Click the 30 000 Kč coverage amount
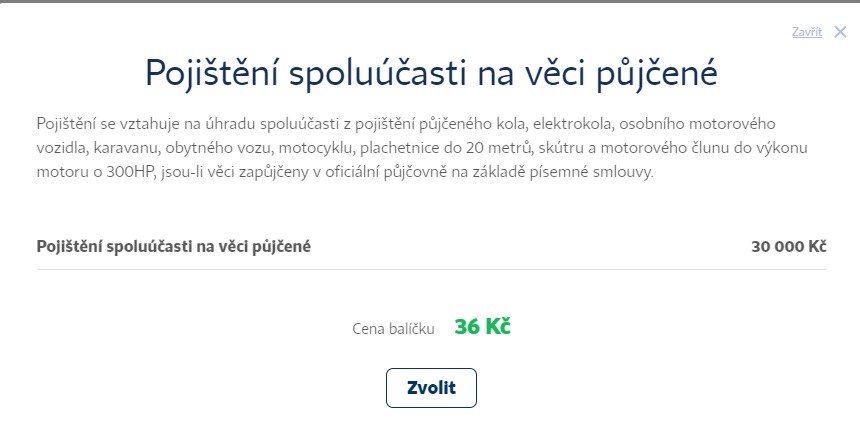Screen dimensions: 860x437 pyautogui.click(x=788, y=247)
